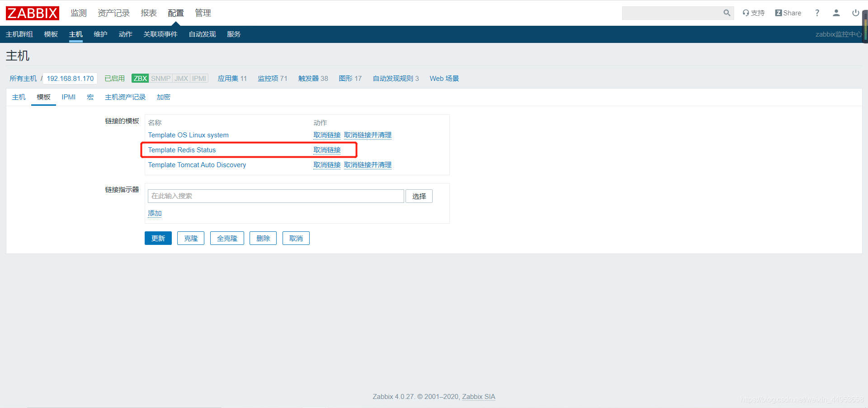The height and width of the screenshot is (408, 868).
Task: Click the ZBX availability badge
Action: 140,79
